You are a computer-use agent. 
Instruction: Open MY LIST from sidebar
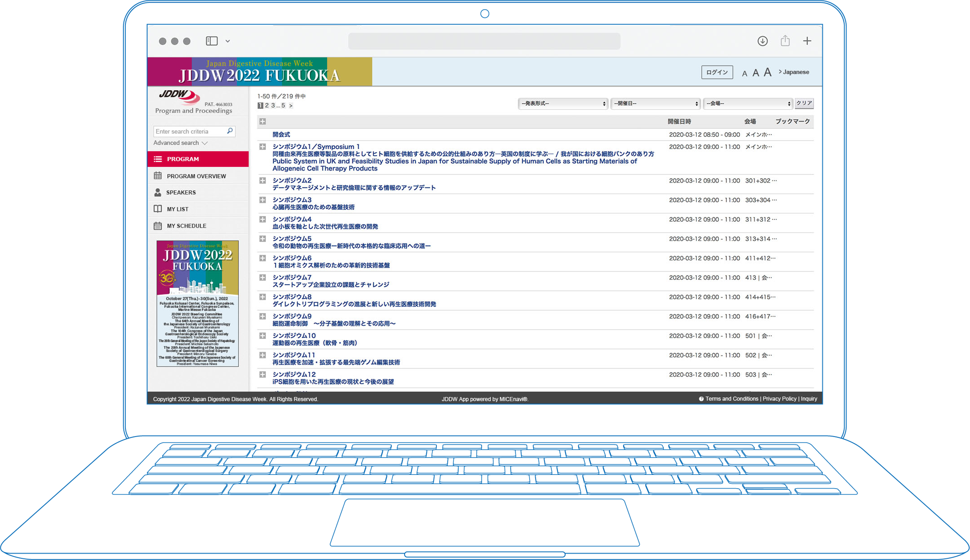pyautogui.click(x=198, y=209)
